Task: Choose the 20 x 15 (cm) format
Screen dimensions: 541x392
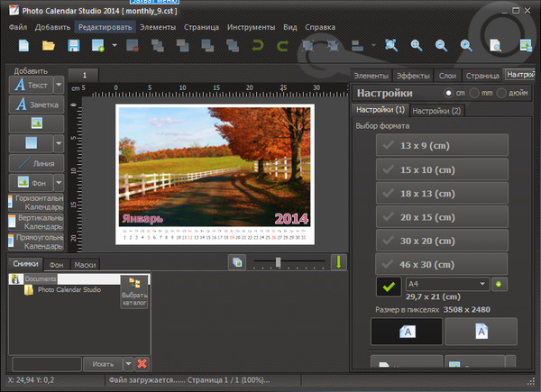Action: (x=441, y=216)
